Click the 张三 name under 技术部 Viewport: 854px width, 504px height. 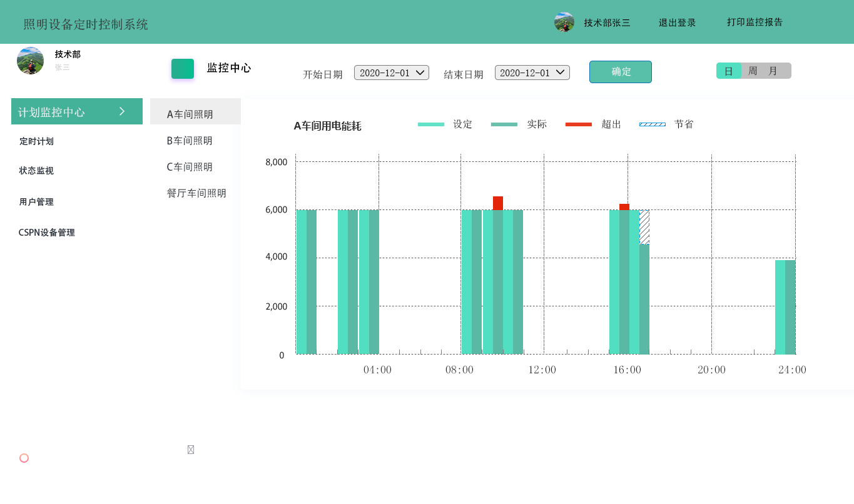pyautogui.click(x=63, y=67)
